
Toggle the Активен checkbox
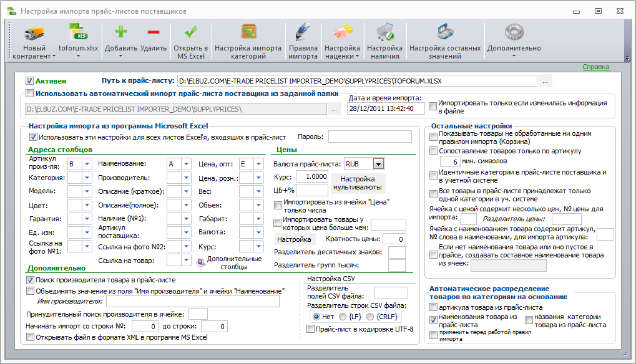pyautogui.click(x=29, y=81)
